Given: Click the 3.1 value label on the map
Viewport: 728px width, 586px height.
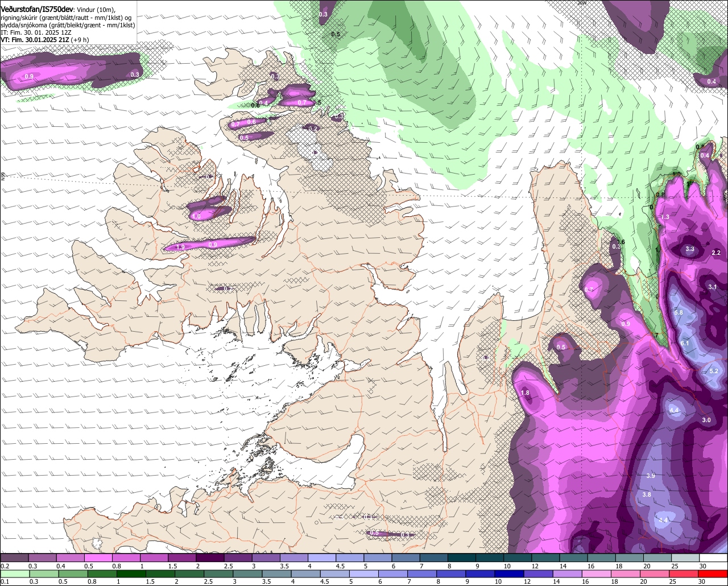Looking at the screenshot, I should point(713,287).
